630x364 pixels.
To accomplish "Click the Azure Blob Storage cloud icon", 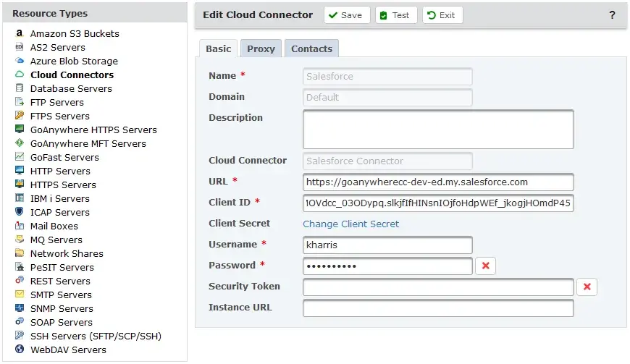I will [x=20, y=61].
